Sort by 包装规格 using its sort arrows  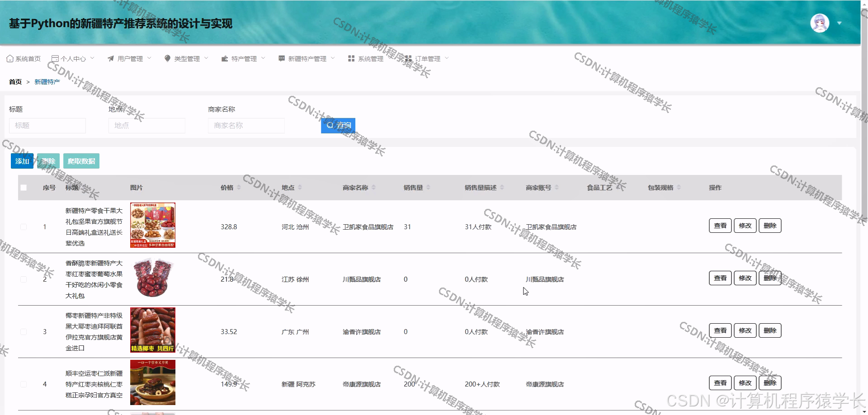tap(679, 188)
